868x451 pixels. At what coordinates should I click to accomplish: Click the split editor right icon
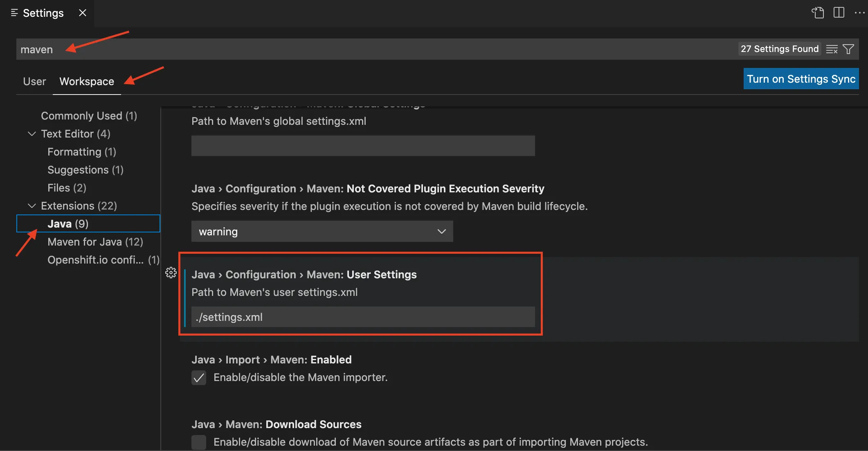[x=839, y=13]
